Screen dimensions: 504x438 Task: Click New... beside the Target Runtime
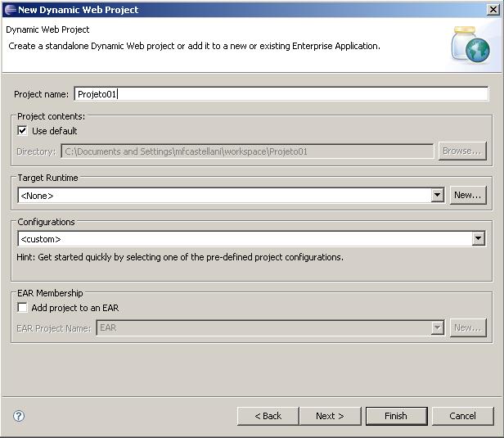coord(467,195)
